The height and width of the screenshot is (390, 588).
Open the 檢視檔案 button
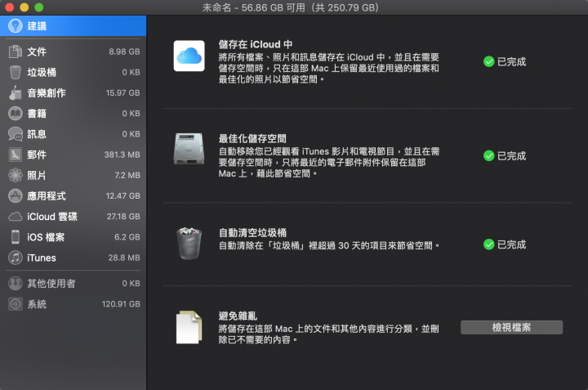[x=511, y=327]
